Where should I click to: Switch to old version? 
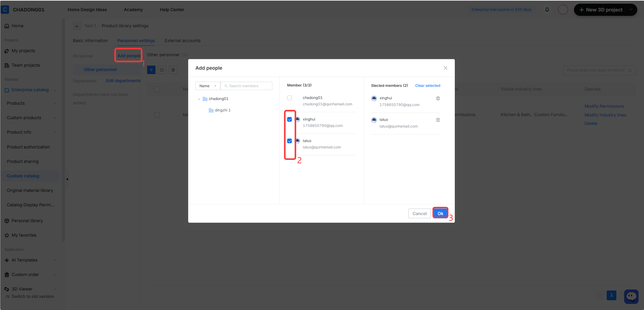pyautogui.click(x=30, y=297)
